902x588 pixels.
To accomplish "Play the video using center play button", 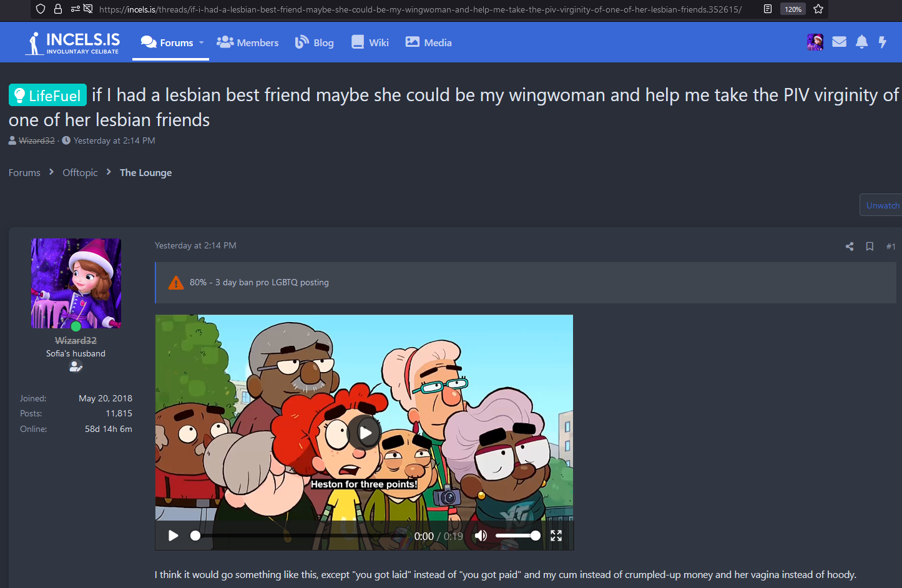I will (365, 433).
